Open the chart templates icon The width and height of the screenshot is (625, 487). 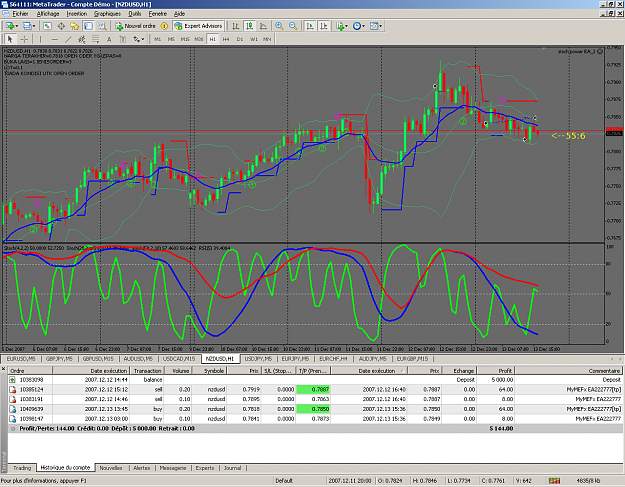point(374,26)
